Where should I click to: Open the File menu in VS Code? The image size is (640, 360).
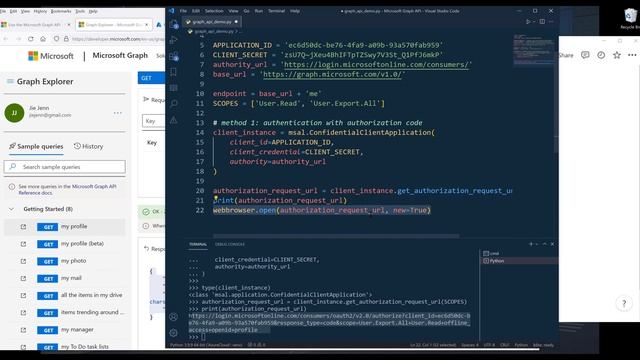(x=183, y=11)
